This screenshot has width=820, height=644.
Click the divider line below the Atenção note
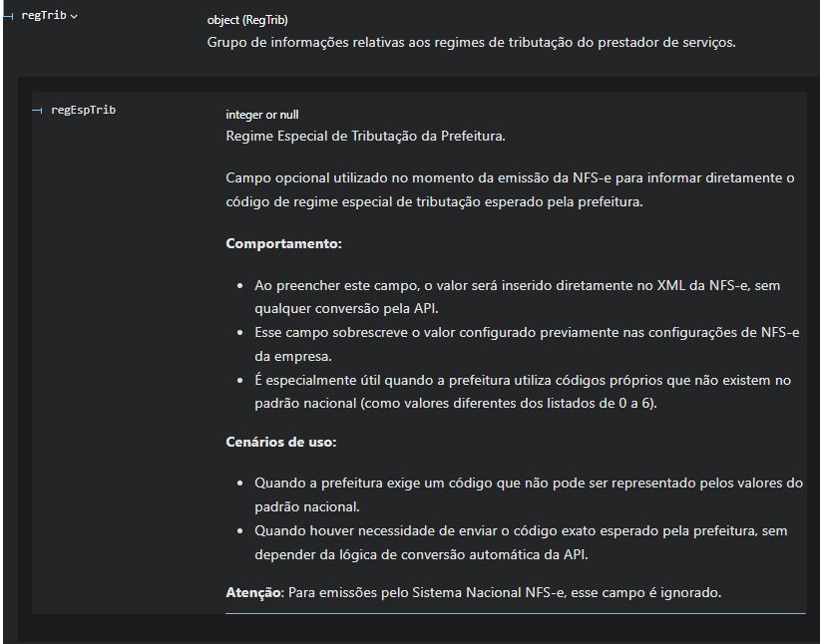click(x=515, y=613)
